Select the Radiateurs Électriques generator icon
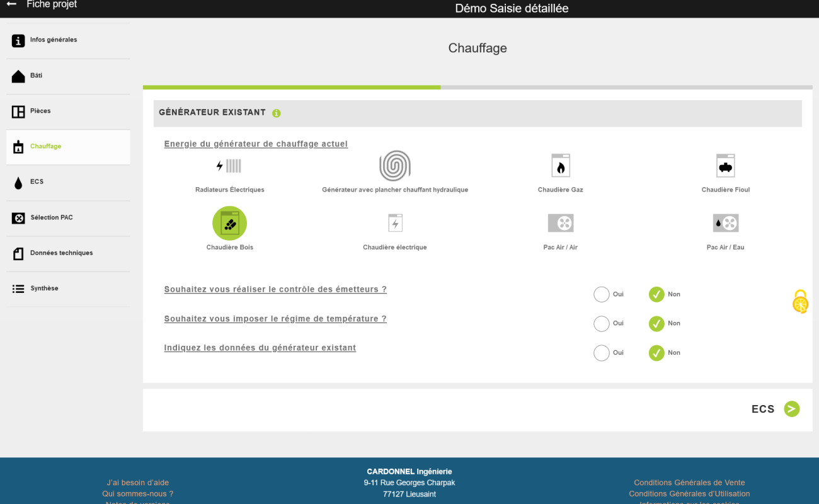 click(x=230, y=166)
